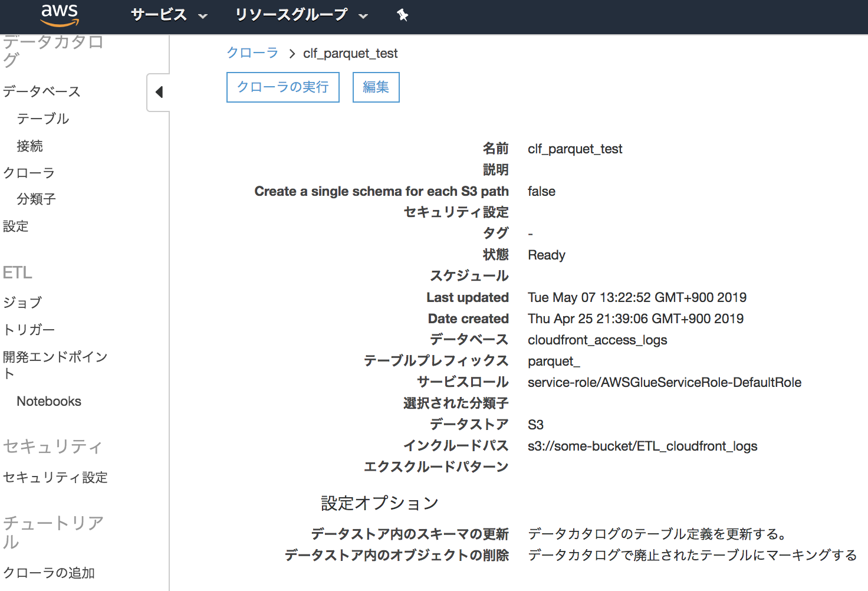Open 開発エンドポイント in the sidebar
This screenshot has width=868, height=591.
tap(55, 357)
